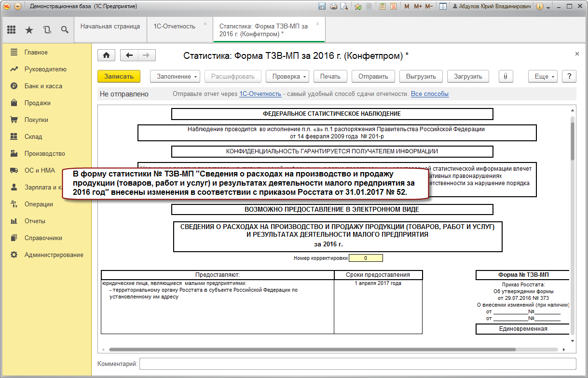Switch to the 1С-Отчетность tab

pyautogui.click(x=174, y=27)
